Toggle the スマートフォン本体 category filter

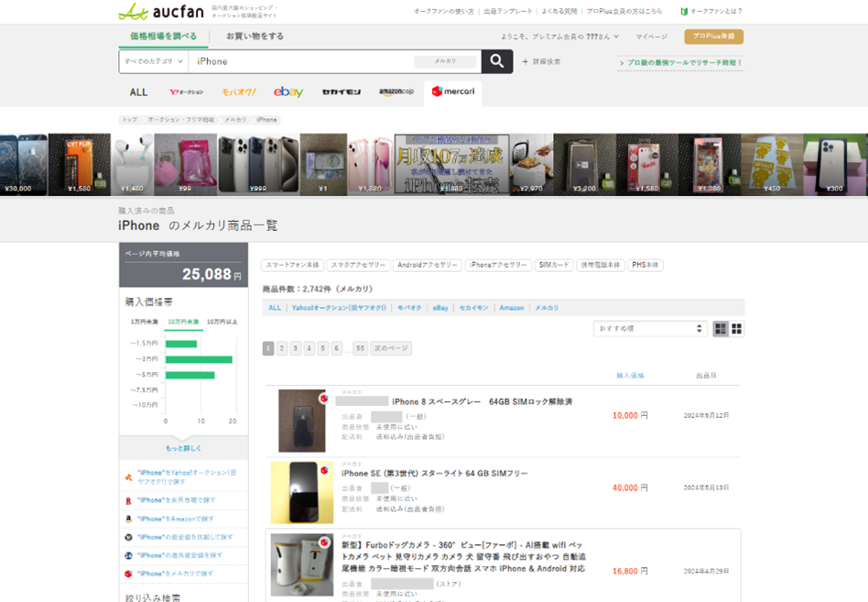click(291, 264)
